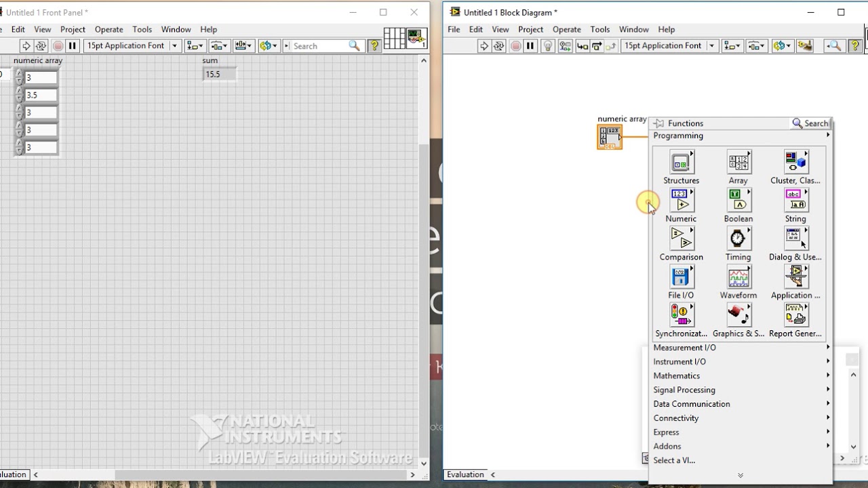Expand Express category
The height and width of the screenshot is (488, 868).
(x=741, y=432)
